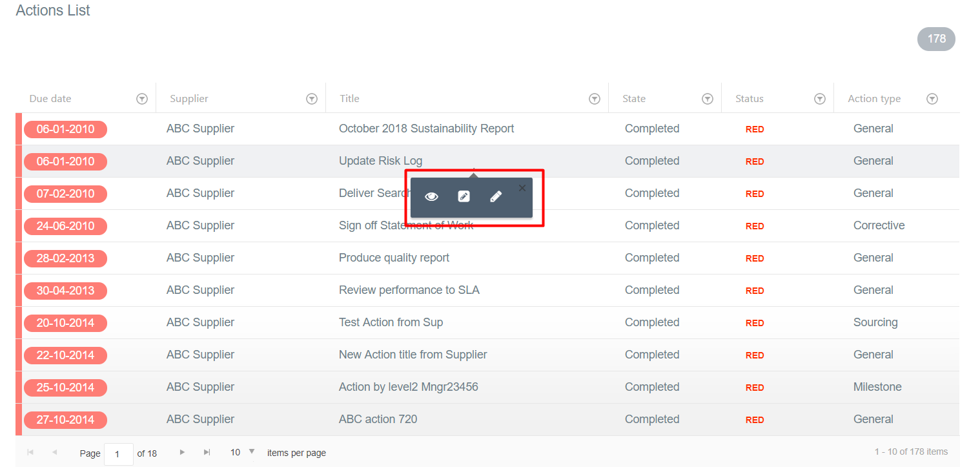The image size is (980, 467).
Task: Select the ABC action 720 row
Action: [x=378, y=419]
